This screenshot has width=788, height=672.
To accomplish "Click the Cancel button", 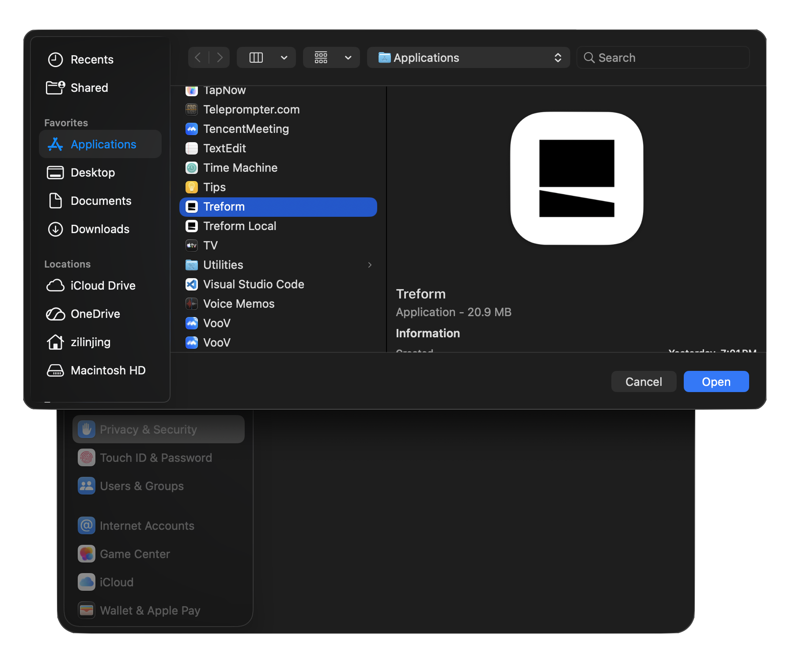I will click(644, 381).
